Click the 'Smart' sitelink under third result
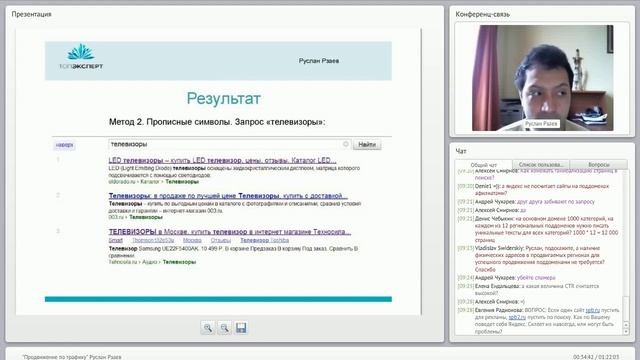 point(116,240)
